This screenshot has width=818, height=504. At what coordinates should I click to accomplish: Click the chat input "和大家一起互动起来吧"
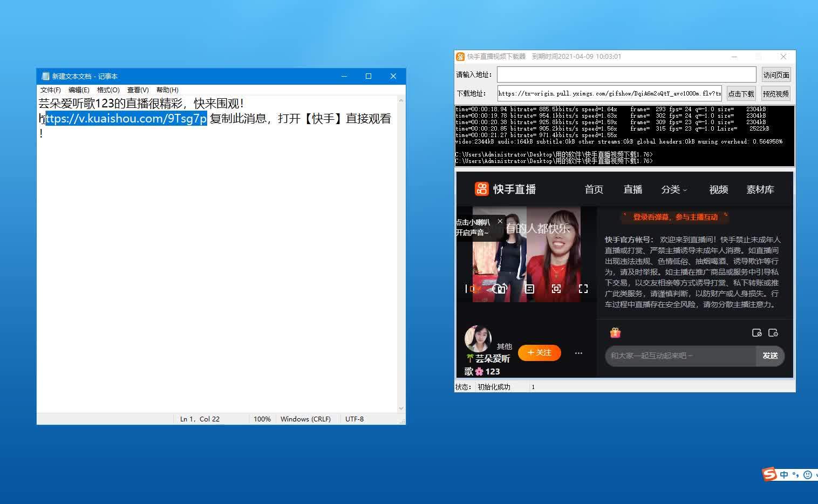pyautogui.click(x=680, y=356)
